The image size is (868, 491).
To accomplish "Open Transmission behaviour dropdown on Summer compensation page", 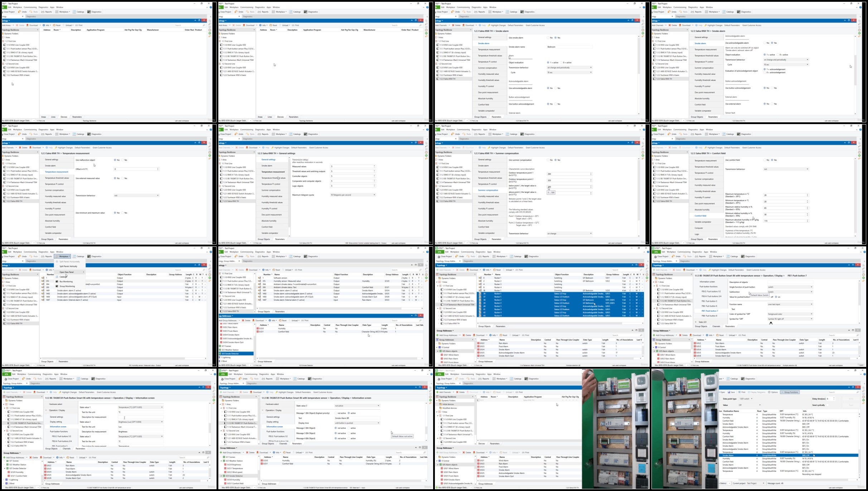I will coord(569,234).
